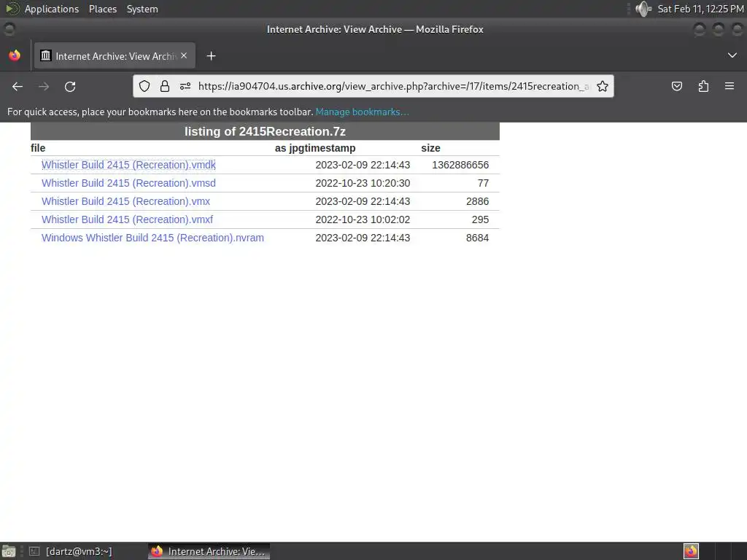Open Firefox hamburger application menu

(729, 86)
